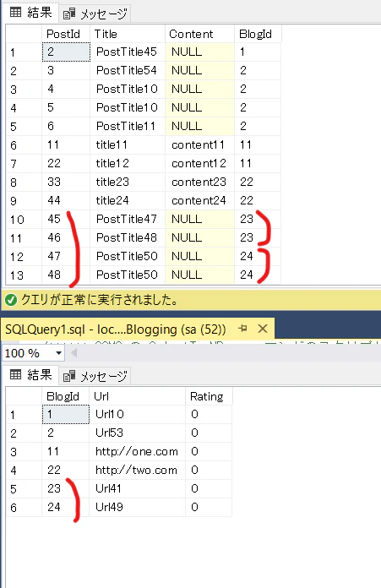Image resolution: width=381 pixels, height=588 pixels.
Task: Click the PostId column header
Action: [66, 34]
